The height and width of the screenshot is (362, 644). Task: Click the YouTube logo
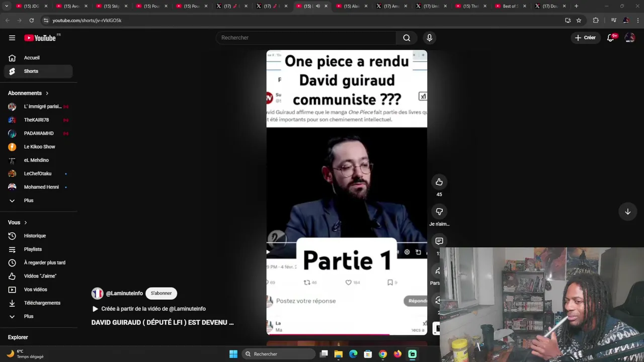pyautogui.click(x=40, y=38)
